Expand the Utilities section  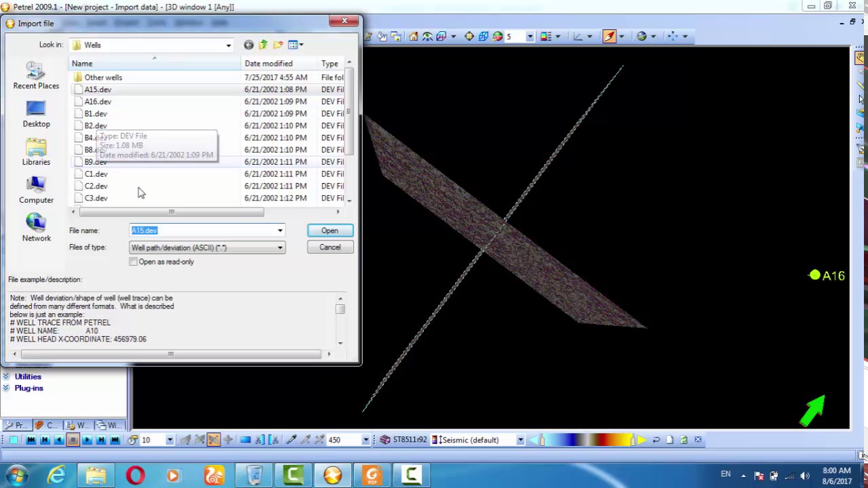point(28,376)
